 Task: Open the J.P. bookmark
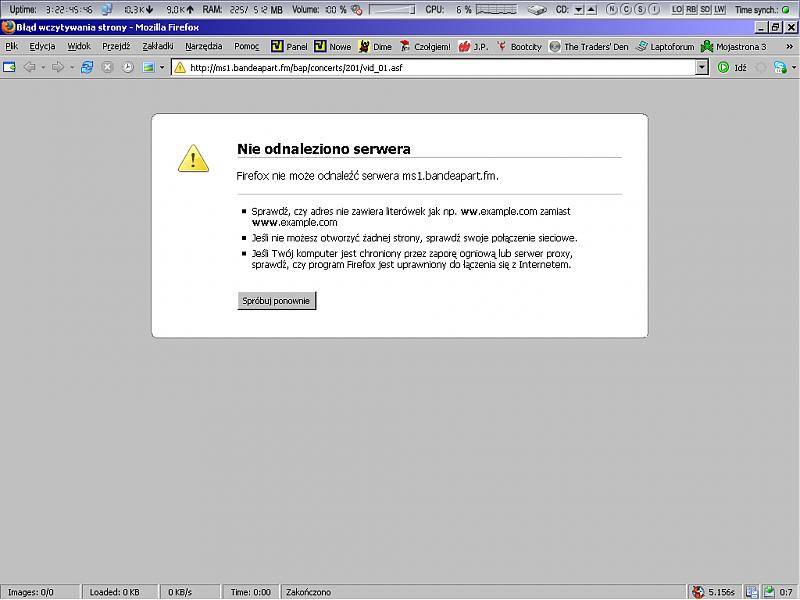(473, 46)
